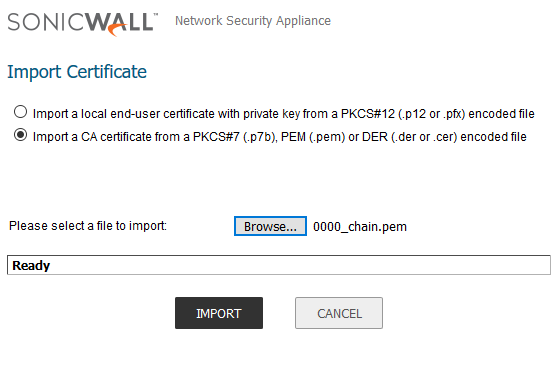Click the bold 'WALL' part of the logo
Screen dimensions: 558x368
tap(120, 24)
